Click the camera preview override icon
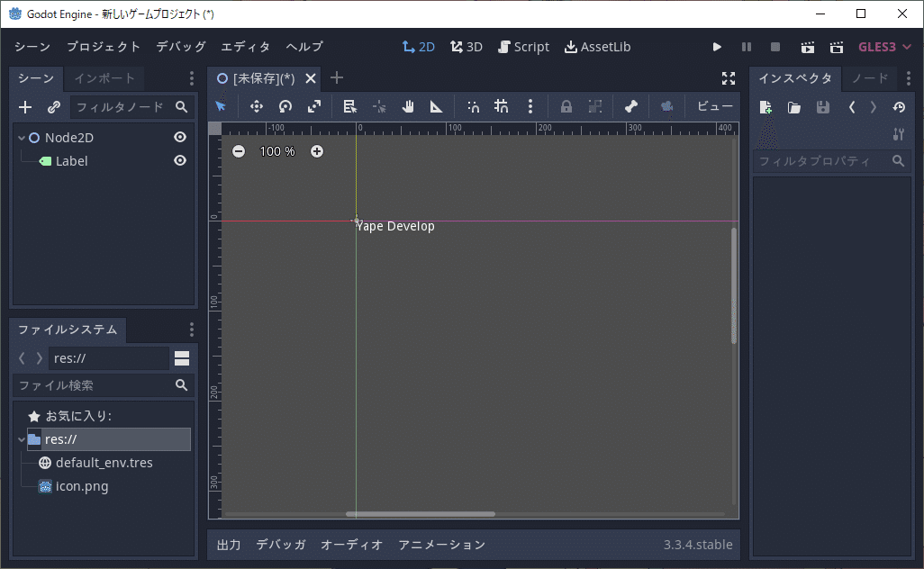The width and height of the screenshot is (924, 569). click(x=666, y=106)
